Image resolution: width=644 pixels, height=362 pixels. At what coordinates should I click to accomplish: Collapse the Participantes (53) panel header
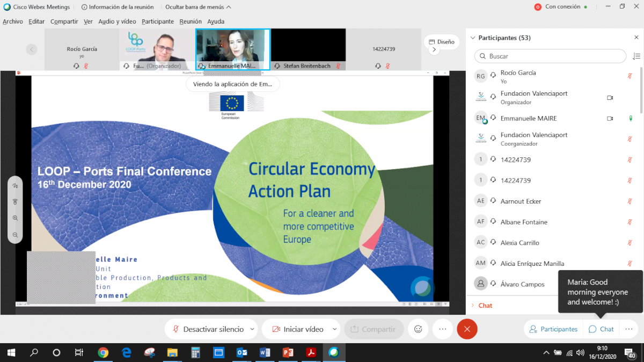pyautogui.click(x=473, y=38)
